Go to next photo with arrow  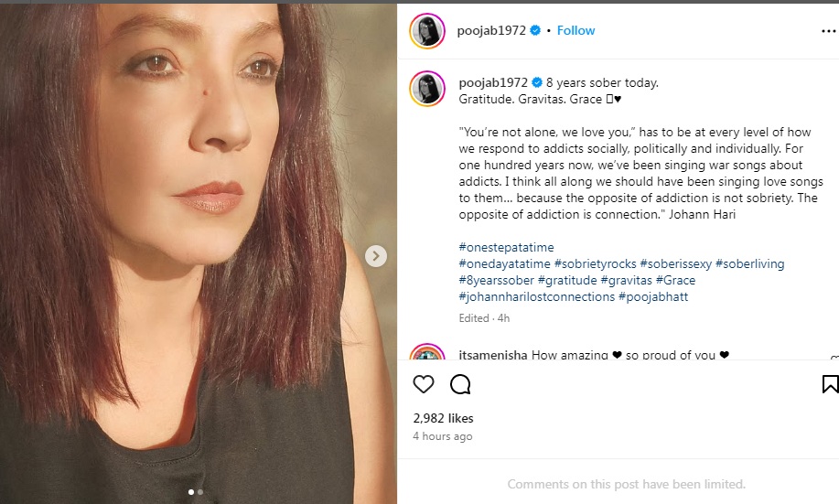[376, 256]
